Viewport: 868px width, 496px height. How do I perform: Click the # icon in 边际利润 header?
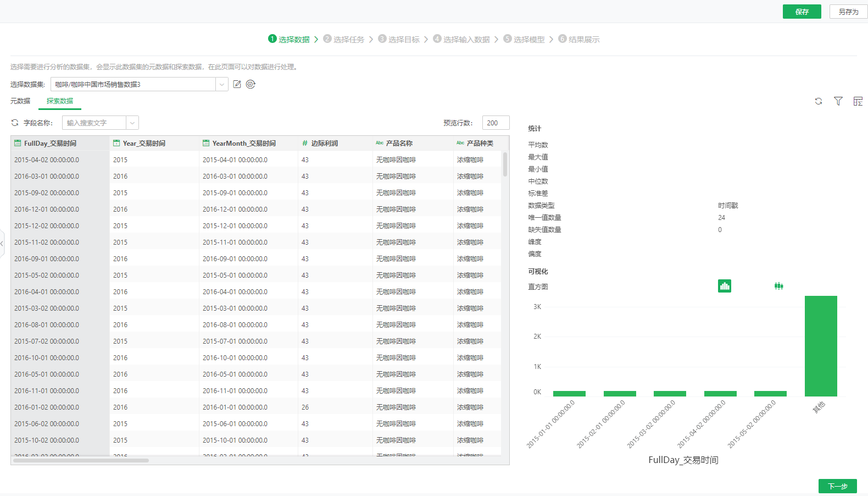(305, 143)
